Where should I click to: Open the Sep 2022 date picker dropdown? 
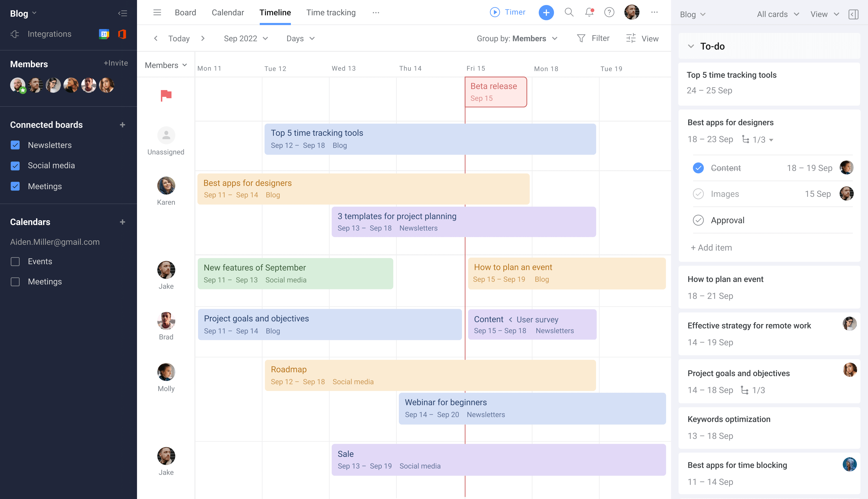[x=246, y=38]
